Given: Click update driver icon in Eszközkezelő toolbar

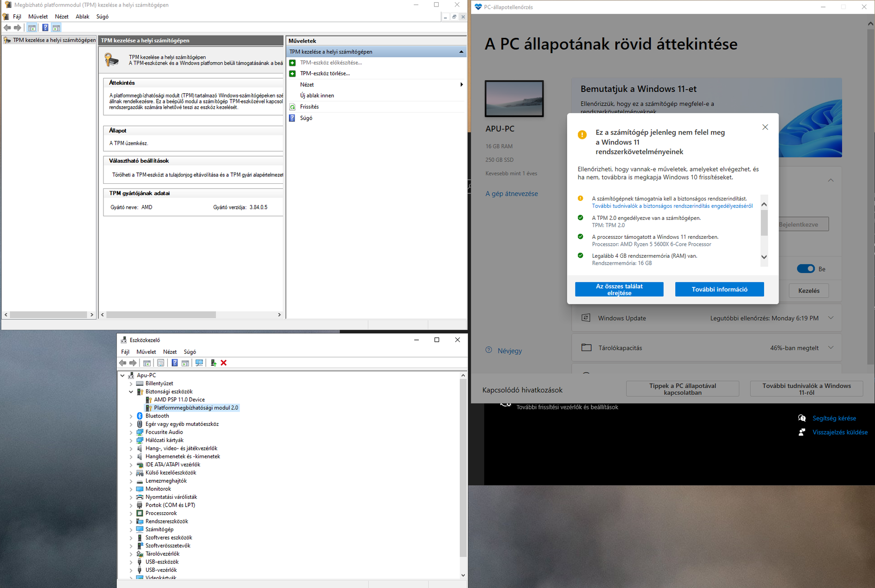Looking at the screenshot, I should (x=213, y=363).
